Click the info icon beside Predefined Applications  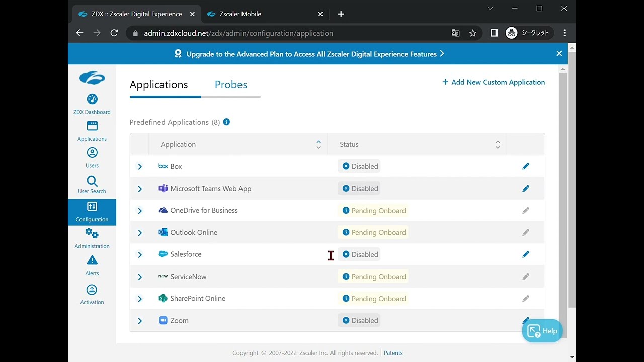coord(226,122)
